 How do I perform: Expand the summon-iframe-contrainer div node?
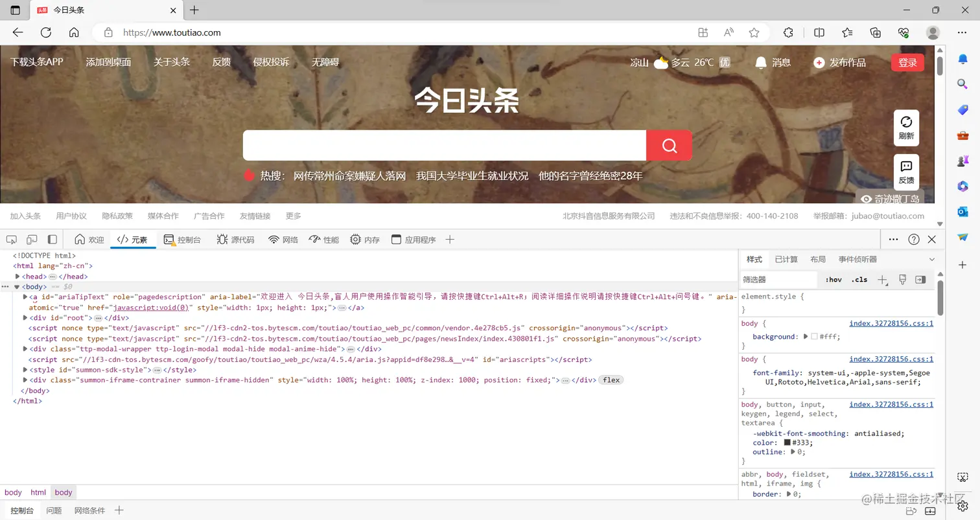point(25,380)
